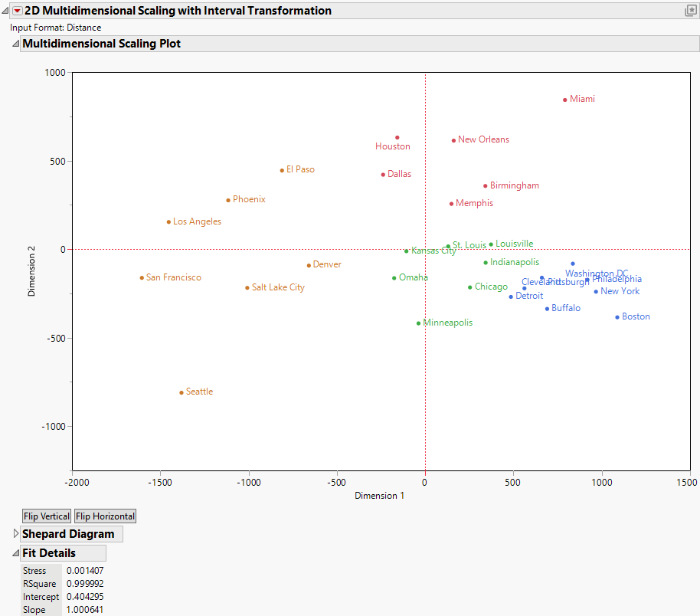The height and width of the screenshot is (616, 700).
Task: Click the Flip Vertical button
Action: [46, 516]
